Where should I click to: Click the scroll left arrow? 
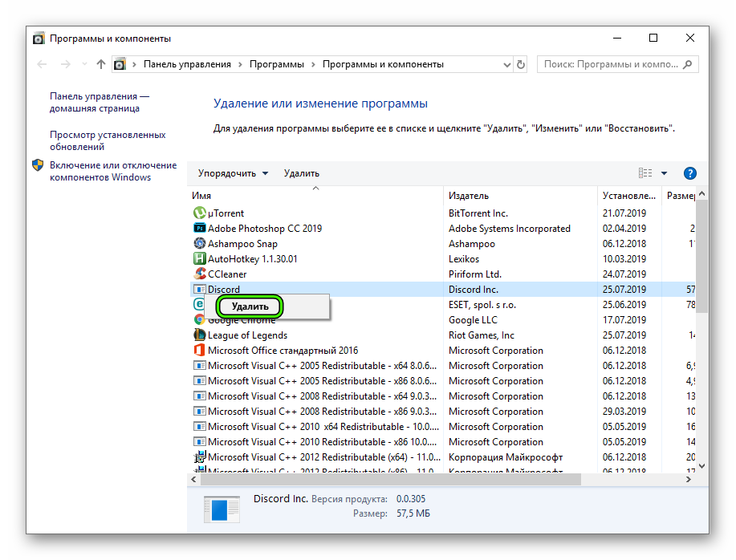pyautogui.click(x=193, y=479)
